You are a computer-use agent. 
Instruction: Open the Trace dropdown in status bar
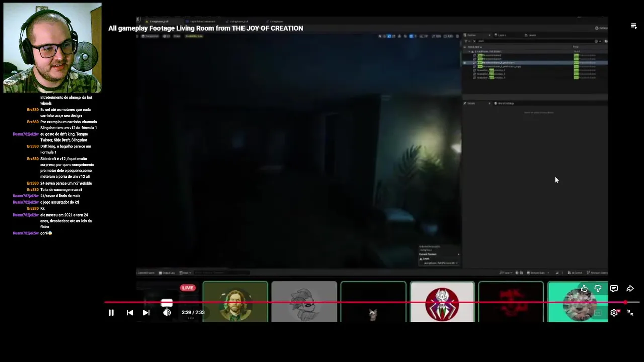pyautogui.click(x=505, y=273)
